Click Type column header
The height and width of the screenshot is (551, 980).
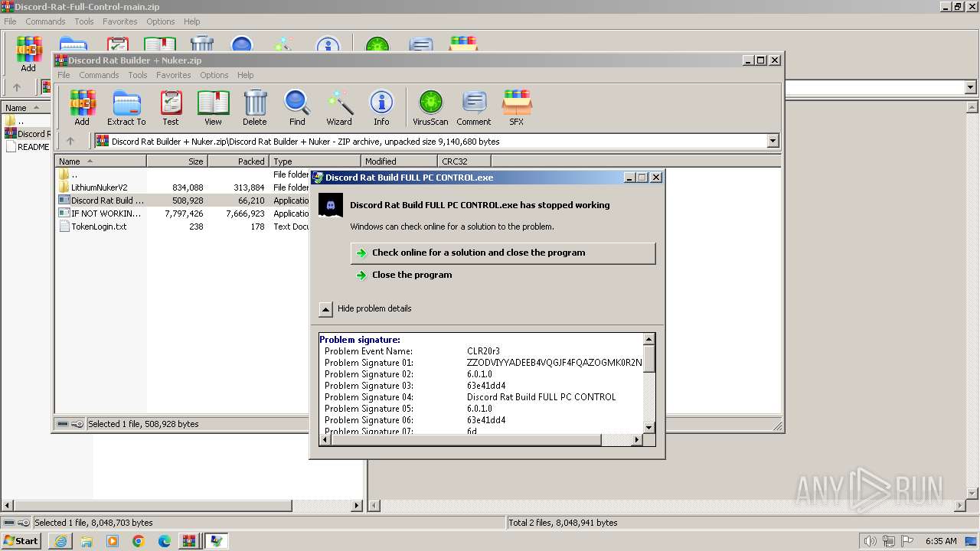[315, 161]
